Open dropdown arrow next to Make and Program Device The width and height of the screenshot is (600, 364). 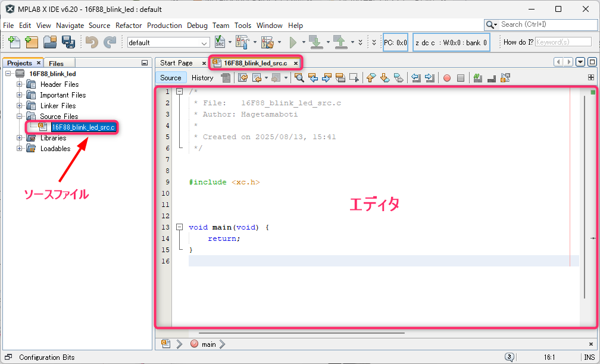(328, 42)
